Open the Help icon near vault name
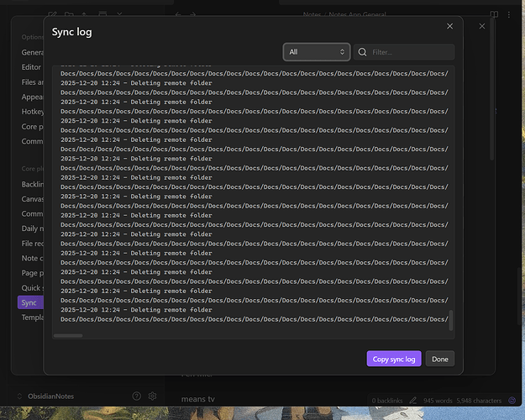 click(x=137, y=396)
